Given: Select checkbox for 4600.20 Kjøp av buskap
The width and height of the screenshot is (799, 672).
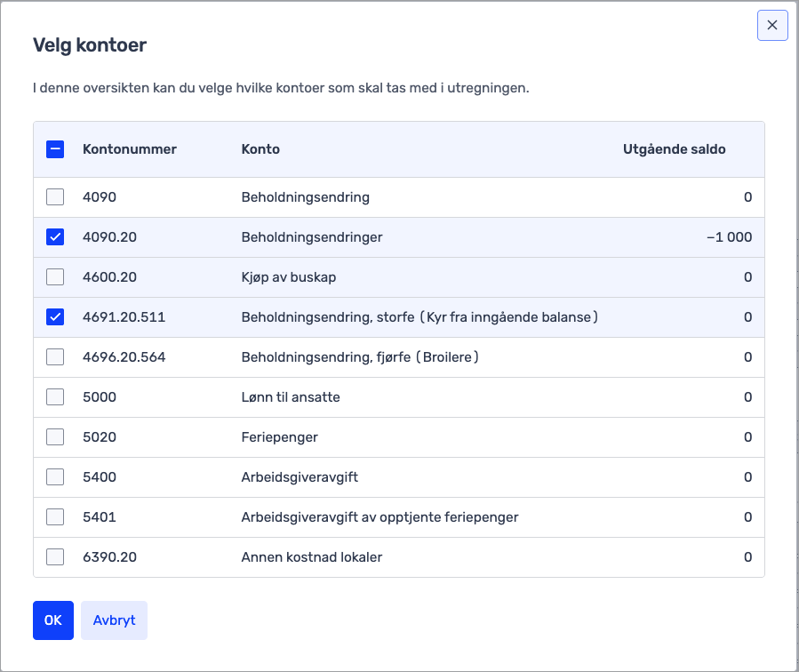Looking at the screenshot, I should click(x=55, y=277).
